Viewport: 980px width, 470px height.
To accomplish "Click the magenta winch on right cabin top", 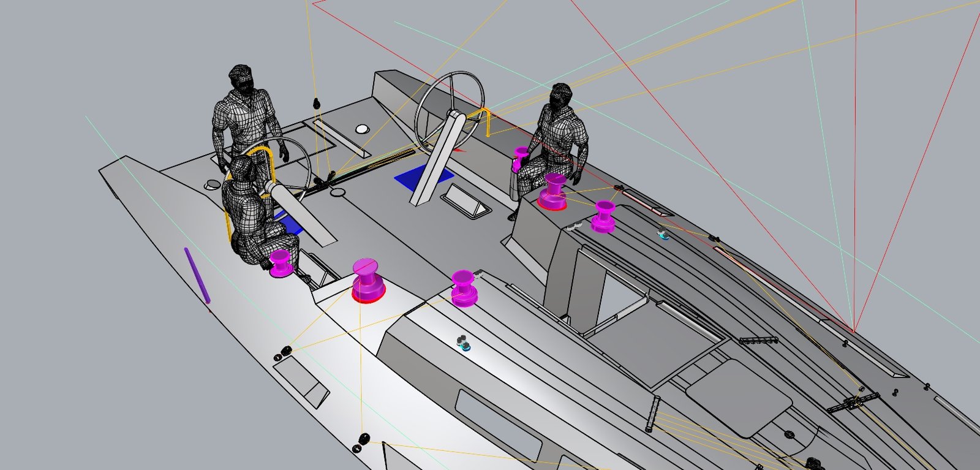I will [x=603, y=216].
